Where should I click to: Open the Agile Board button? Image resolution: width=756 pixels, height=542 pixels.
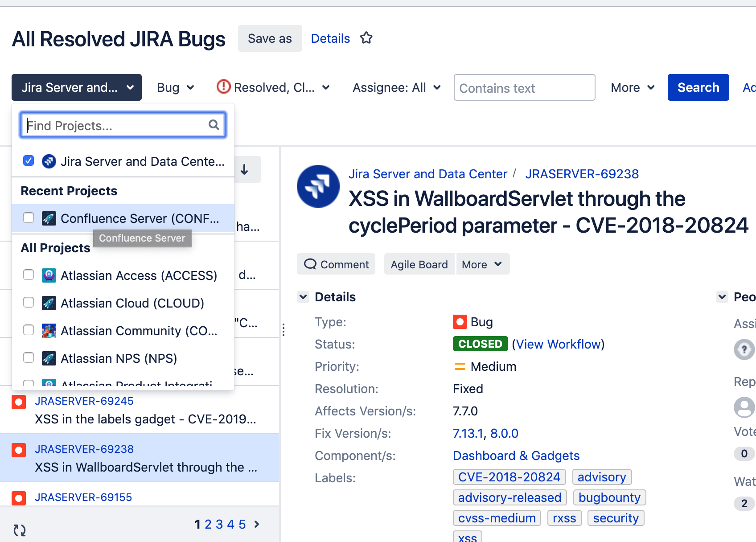[419, 264]
